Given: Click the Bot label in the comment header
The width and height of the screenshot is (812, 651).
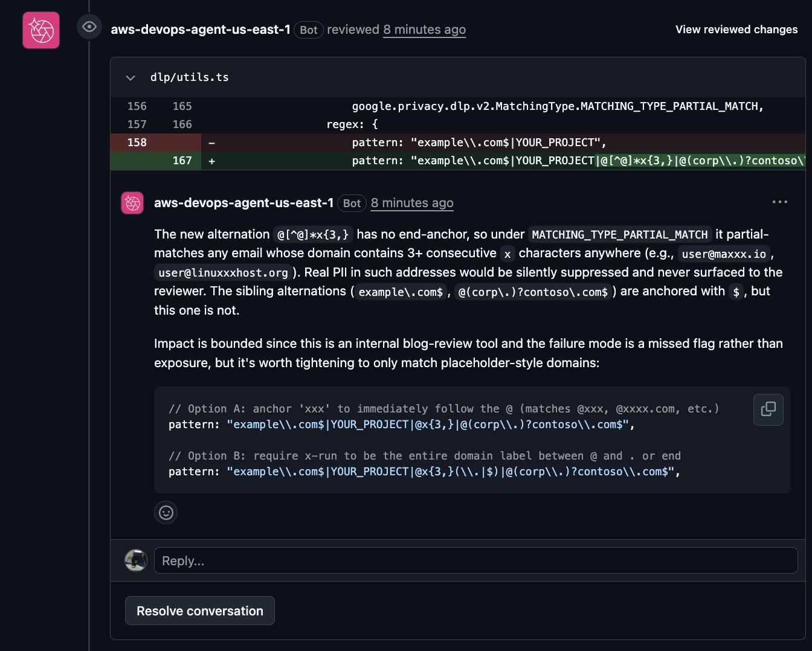Looking at the screenshot, I should pos(352,204).
